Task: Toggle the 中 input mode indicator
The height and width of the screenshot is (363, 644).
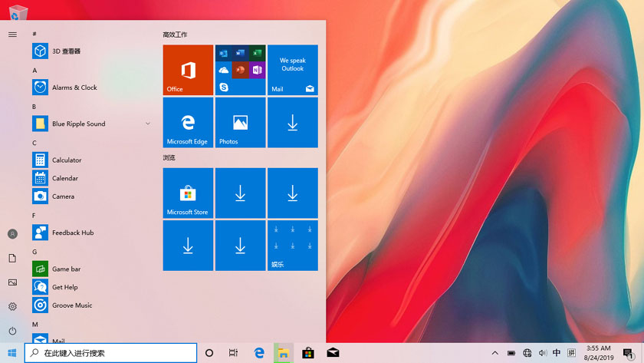Action: click(x=557, y=353)
